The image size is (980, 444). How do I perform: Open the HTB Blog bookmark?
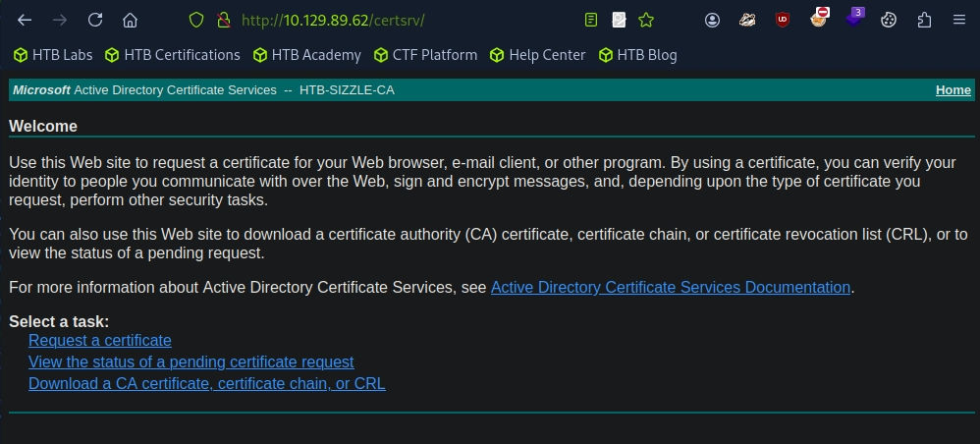638,55
